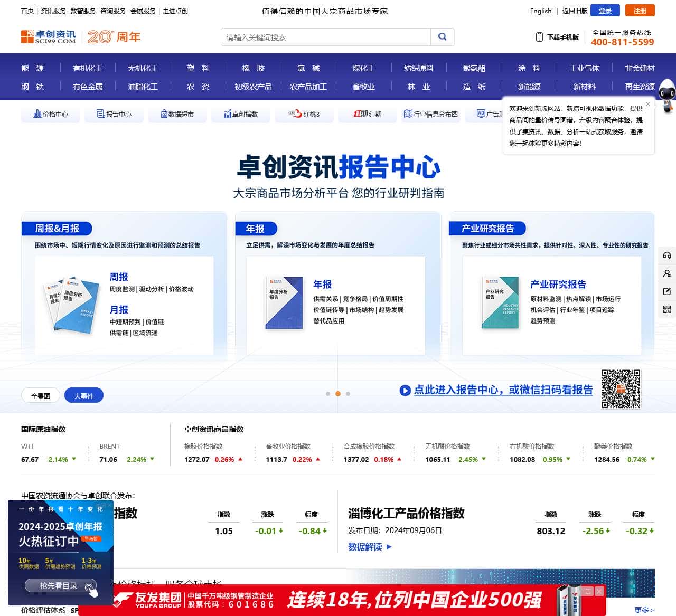Close the welcome notice tooltip
The height and width of the screenshot is (616, 676).
click(648, 104)
